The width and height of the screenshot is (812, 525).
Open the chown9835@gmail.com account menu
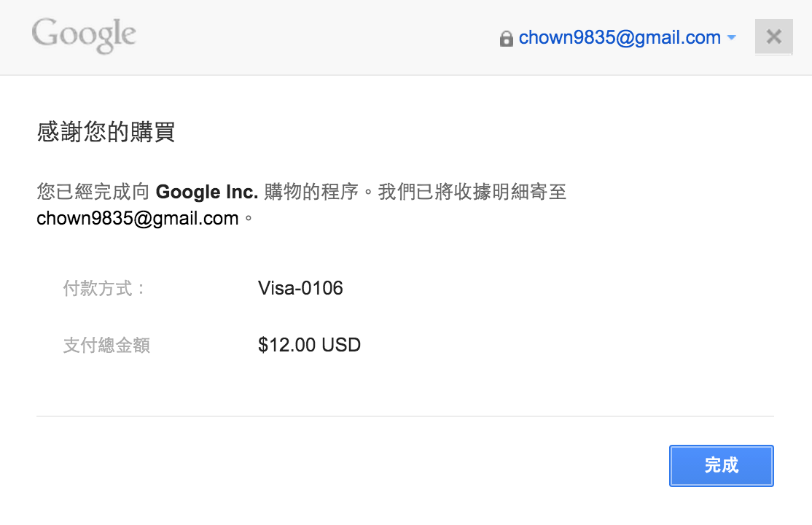pyautogui.click(x=620, y=37)
